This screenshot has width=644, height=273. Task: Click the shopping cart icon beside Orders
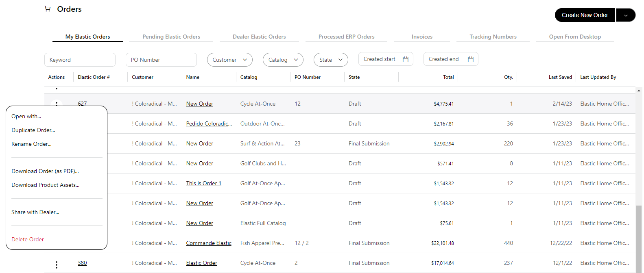(x=48, y=9)
